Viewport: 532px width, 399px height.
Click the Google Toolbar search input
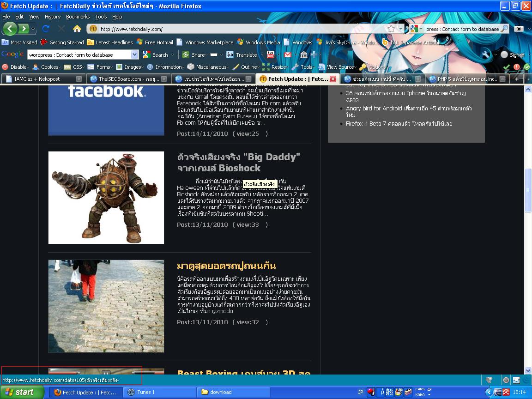point(79,54)
